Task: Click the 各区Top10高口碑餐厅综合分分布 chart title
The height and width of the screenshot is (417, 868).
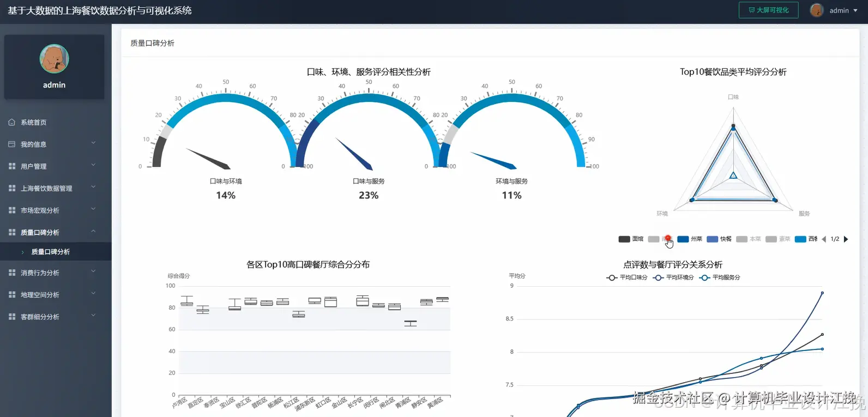Action: pos(308,264)
